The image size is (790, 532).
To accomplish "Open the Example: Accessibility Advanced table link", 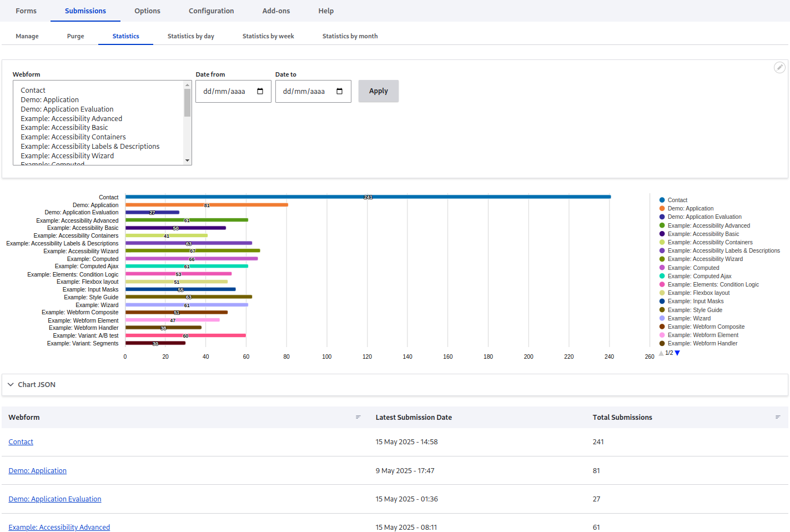I will tap(59, 527).
